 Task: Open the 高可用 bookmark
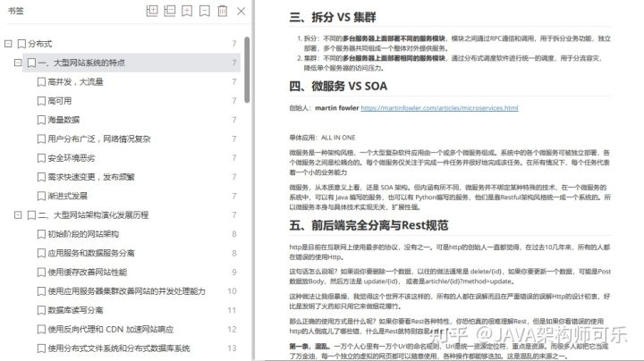pyautogui.click(x=60, y=101)
